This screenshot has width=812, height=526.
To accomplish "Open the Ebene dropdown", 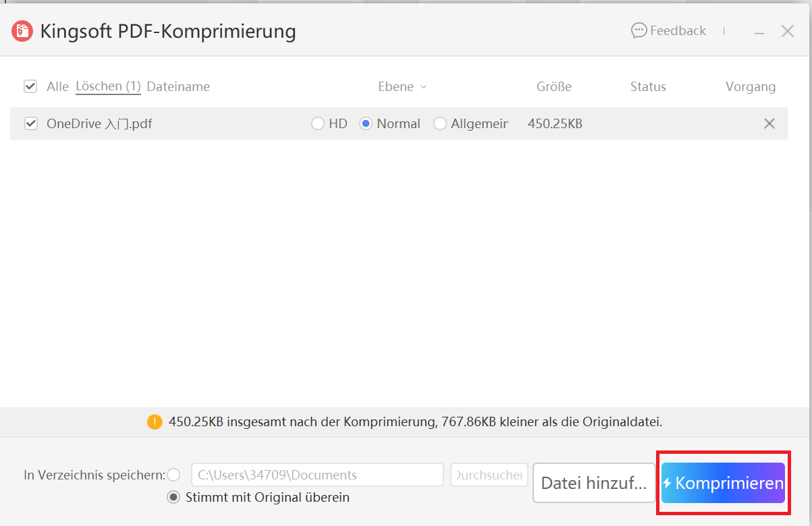I will 402,86.
